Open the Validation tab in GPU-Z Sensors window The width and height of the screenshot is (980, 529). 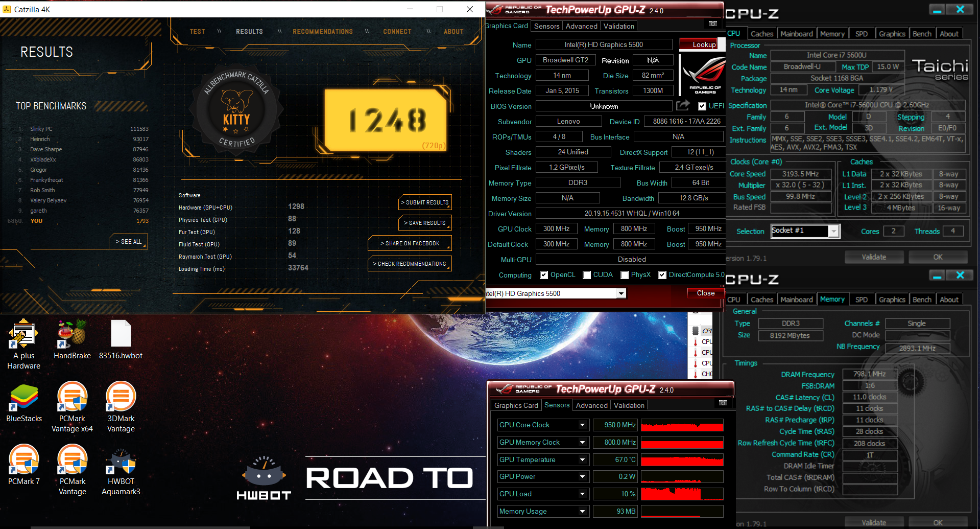pyautogui.click(x=629, y=405)
